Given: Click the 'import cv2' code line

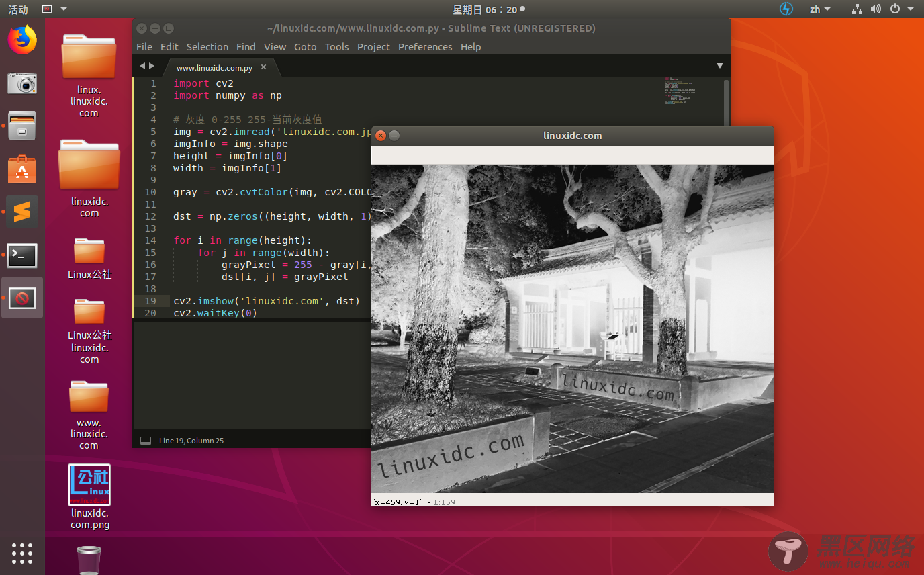Looking at the screenshot, I should point(203,83).
